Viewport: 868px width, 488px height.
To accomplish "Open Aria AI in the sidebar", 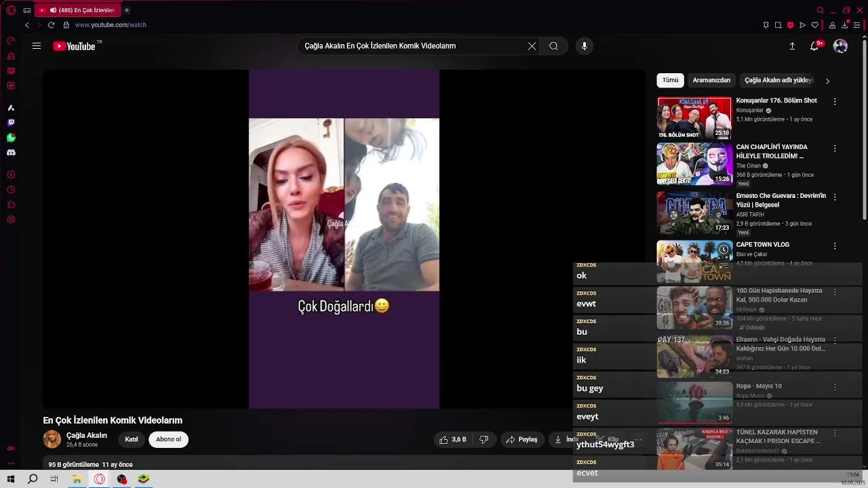I will coord(11,108).
